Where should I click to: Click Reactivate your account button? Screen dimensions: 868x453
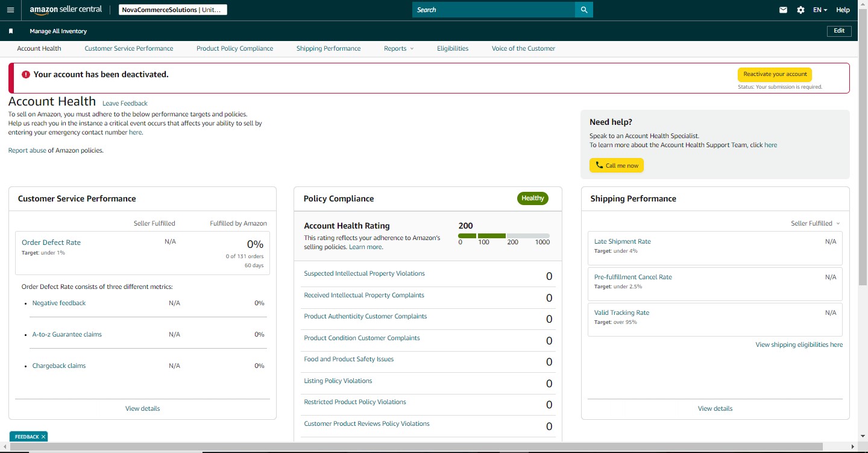(x=775, y=74)
